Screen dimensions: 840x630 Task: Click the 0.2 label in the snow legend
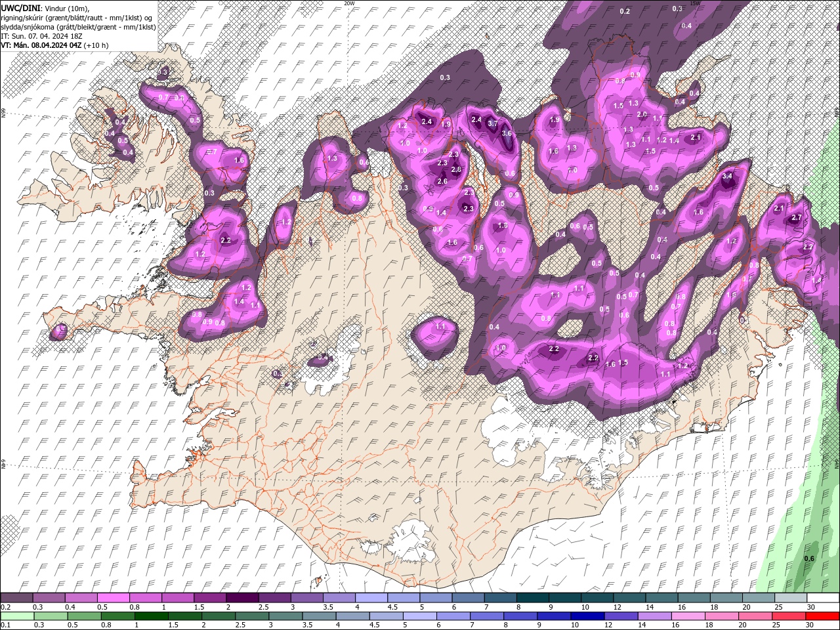[5, 607]
